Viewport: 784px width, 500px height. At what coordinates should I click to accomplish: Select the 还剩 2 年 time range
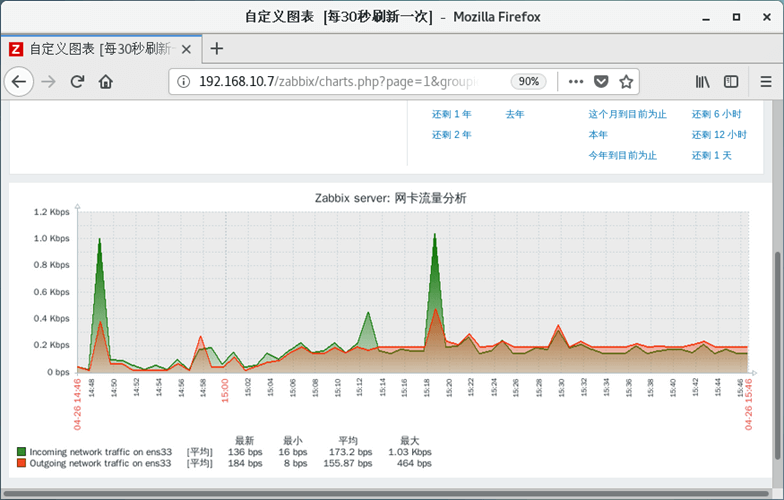452,135
